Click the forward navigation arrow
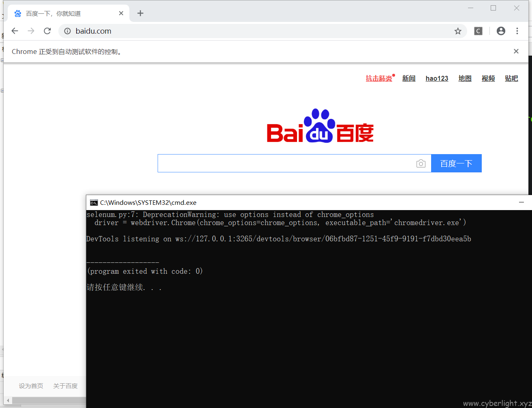The width and height of the screenshot is (532, 408). [31, 31]
